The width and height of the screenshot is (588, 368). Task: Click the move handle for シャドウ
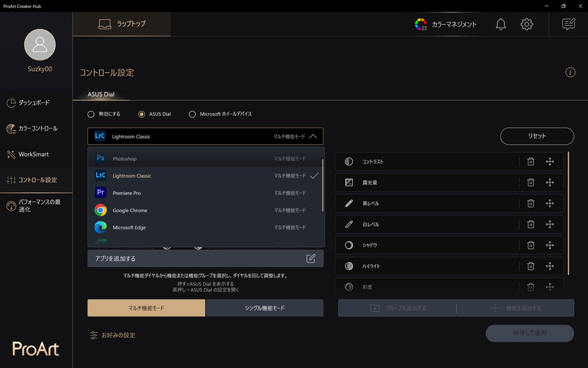[550, 245]
